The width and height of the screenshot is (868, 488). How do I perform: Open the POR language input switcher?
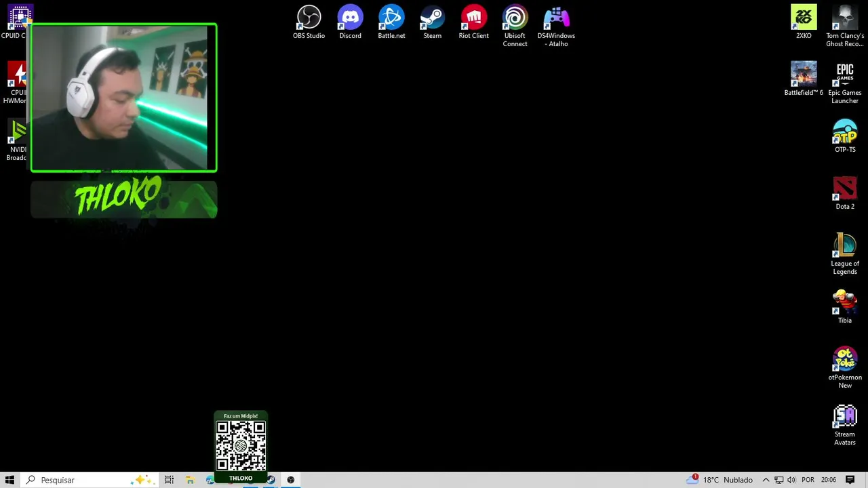click(808, 480)
